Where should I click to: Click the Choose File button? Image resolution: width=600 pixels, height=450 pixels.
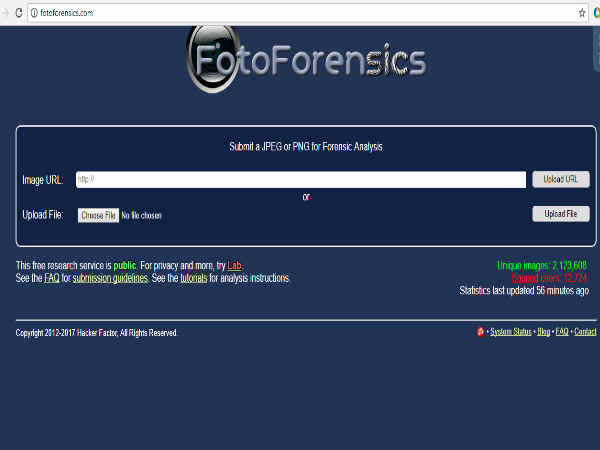click(x=98, y=215)
